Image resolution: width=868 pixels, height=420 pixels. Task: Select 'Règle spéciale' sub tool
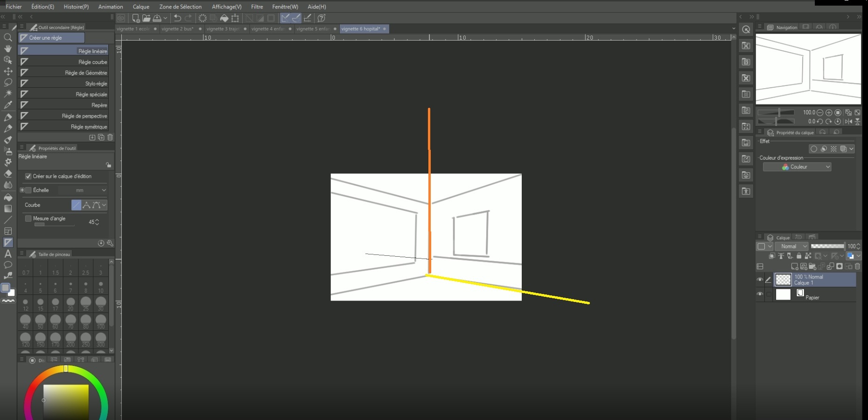pyautogui.click(x=63, y=94)
